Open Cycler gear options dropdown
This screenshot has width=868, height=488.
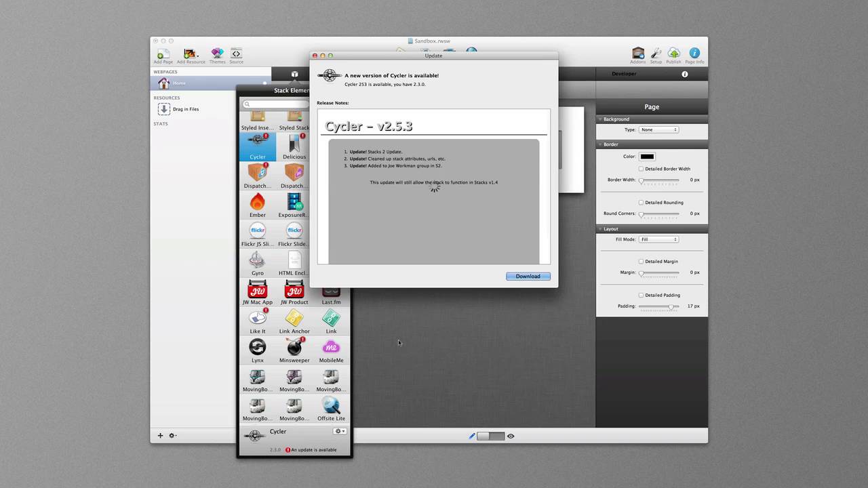tap(339, 431)
